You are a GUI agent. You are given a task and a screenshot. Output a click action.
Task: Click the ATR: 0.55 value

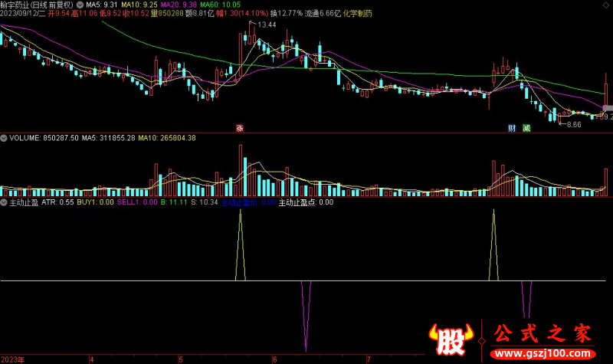pyautogui.click(x=57, y=202)
